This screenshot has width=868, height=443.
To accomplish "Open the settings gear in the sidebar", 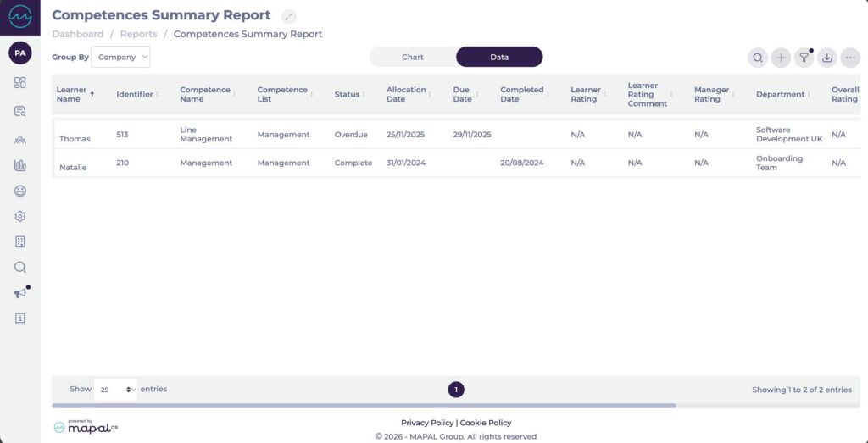I will click(x=20, y=217).
